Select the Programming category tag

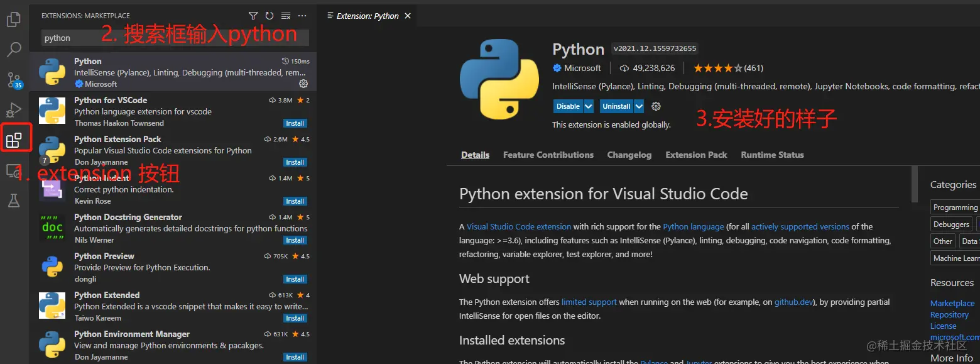pyautogui.click(x=955, y=207)
